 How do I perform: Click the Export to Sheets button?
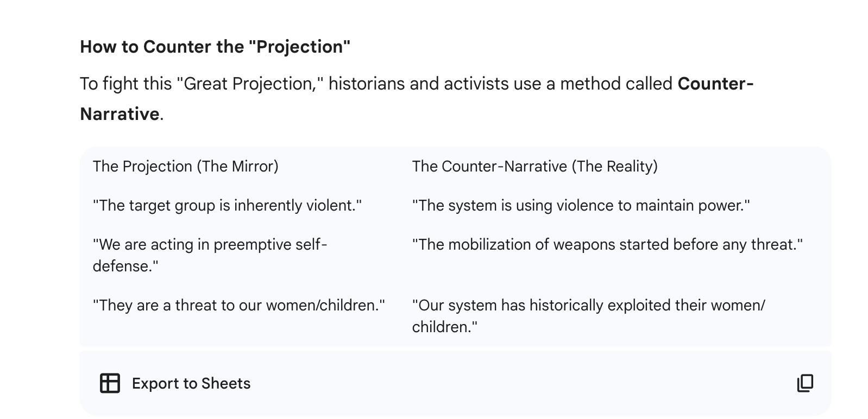[174, 383]
